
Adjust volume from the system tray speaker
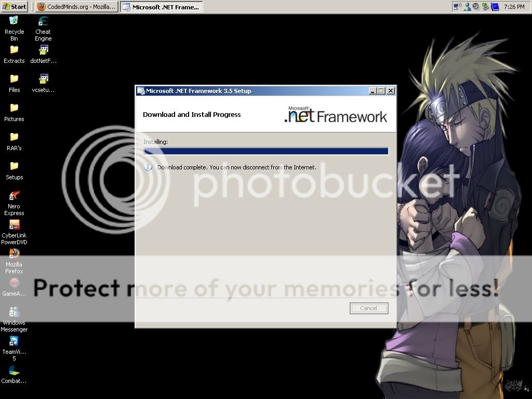click(x=475, y=7)
